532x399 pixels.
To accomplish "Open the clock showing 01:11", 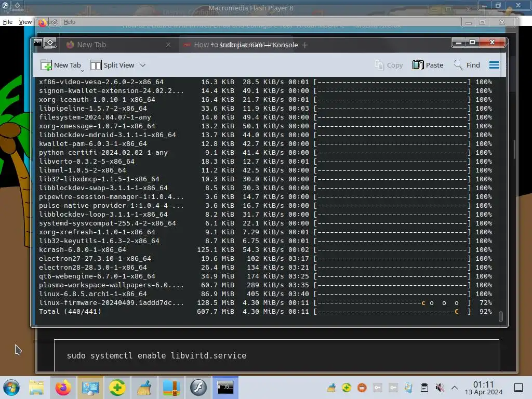I will [x=484, y=388].
